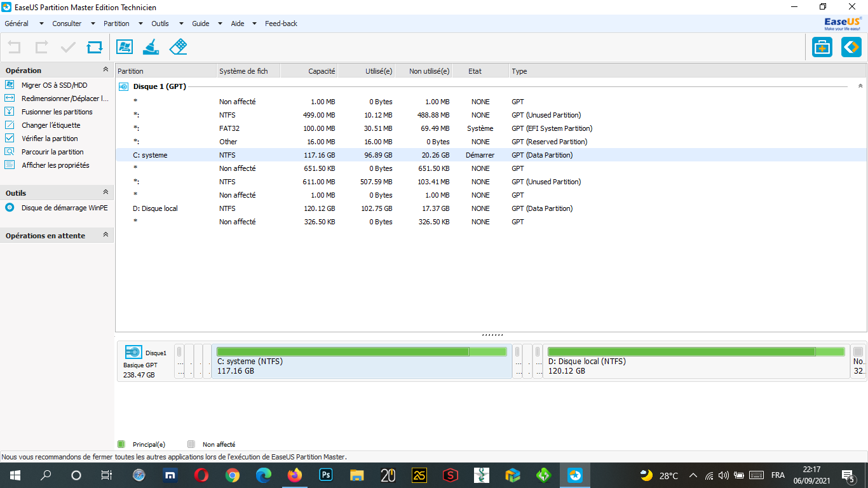Screen dimensions: 868x488
Task: Click the Redimensionner/Déplacer sidebar icon
Action: click(x=10, y=98)
